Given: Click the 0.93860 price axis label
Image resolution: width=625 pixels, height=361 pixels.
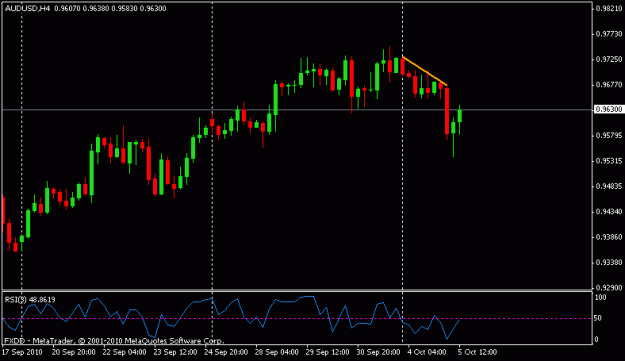Looking at the screenshot, I should (609, 237).
